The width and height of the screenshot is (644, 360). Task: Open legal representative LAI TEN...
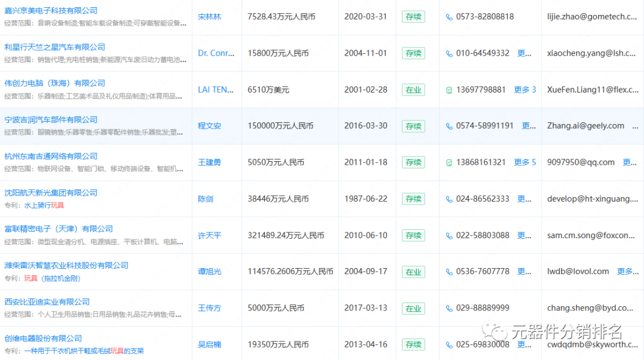point(216,90)
